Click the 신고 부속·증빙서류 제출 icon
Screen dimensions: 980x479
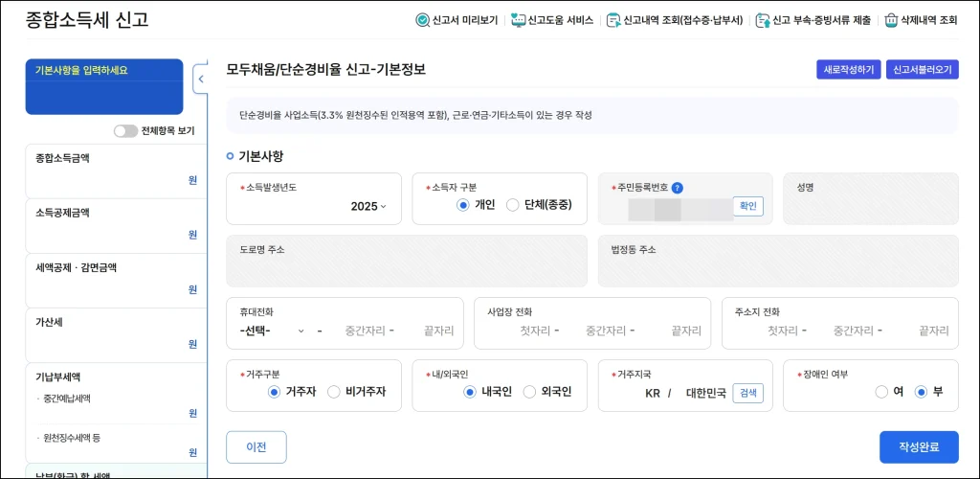click(762, 20)
